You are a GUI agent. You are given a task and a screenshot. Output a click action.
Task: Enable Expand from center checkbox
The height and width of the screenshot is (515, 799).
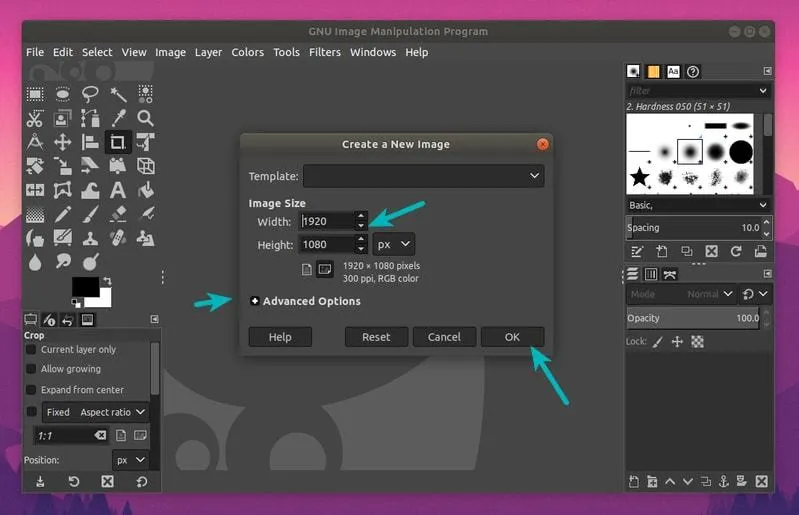pos(31,390)
